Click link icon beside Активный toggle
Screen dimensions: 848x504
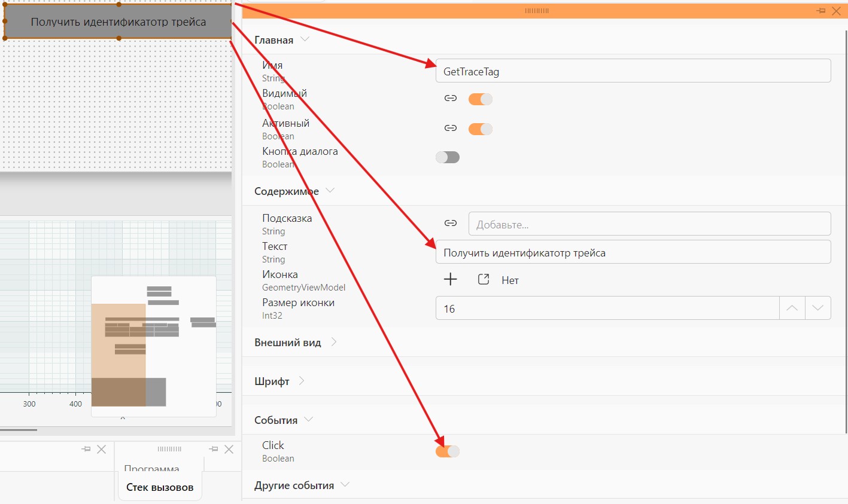pos(451,128)
